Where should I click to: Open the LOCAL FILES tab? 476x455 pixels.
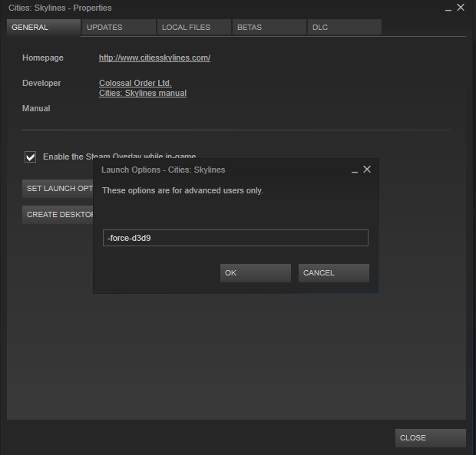click(x=194, y=28)
